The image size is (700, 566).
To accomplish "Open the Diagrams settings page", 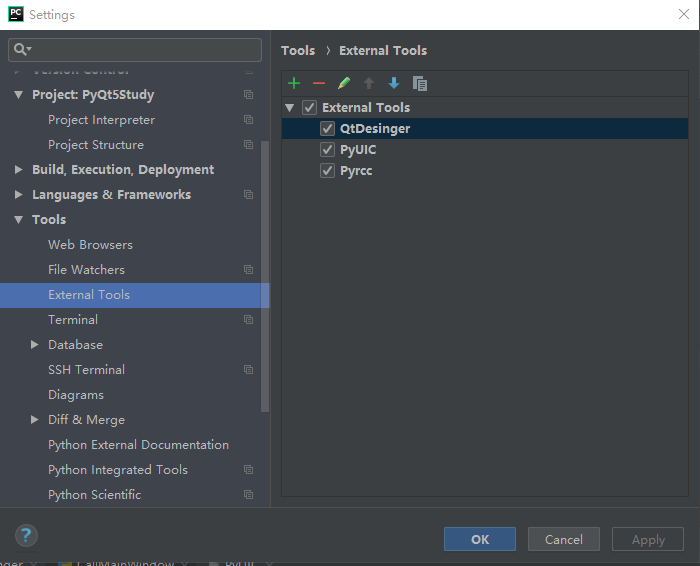I will [76, 395].
